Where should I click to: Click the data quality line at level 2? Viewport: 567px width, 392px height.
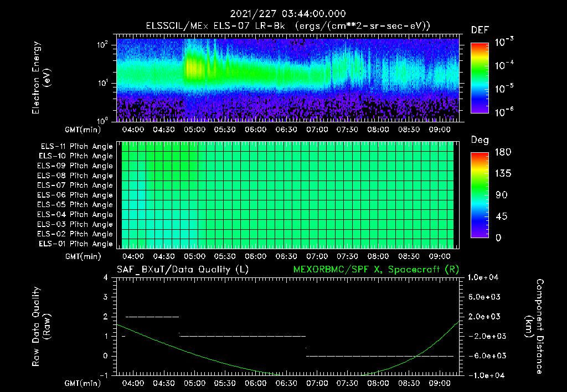(x=152, y=317)
